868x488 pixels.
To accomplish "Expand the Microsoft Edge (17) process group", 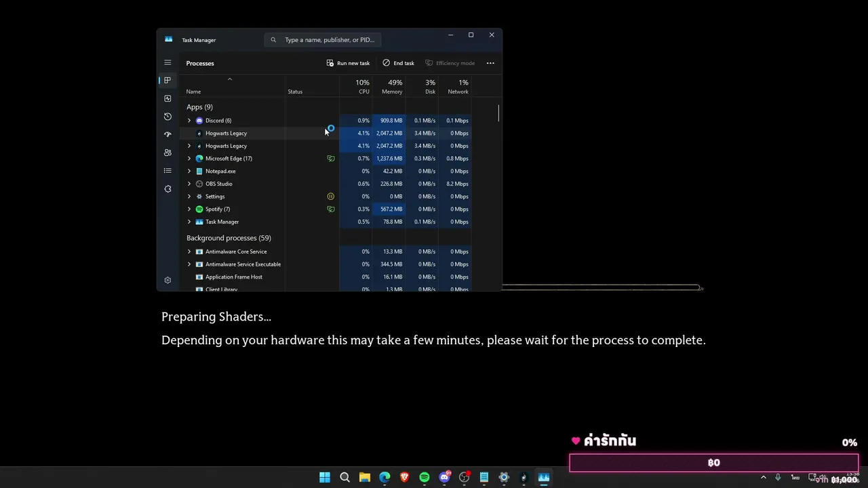I will click(x=189, y=159).
